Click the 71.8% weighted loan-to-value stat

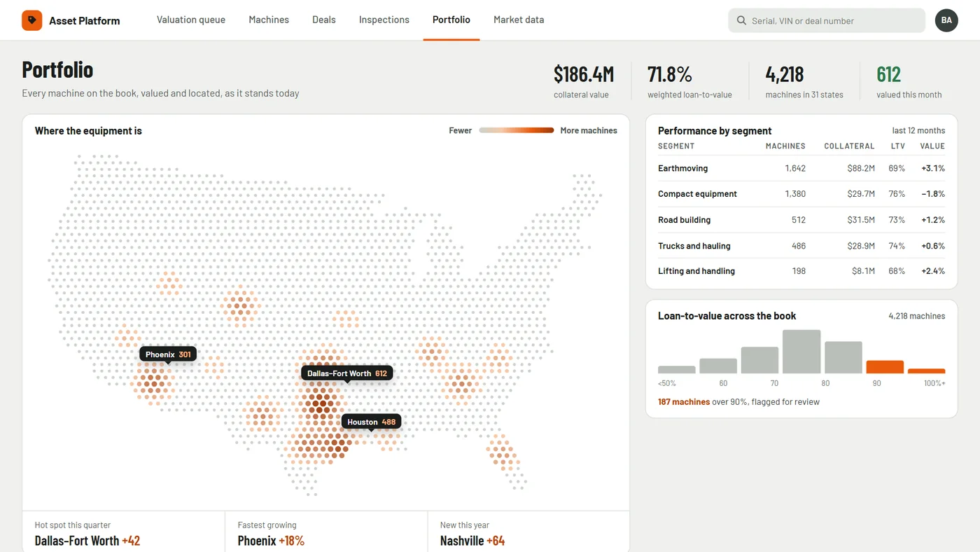tap(689, 81)
